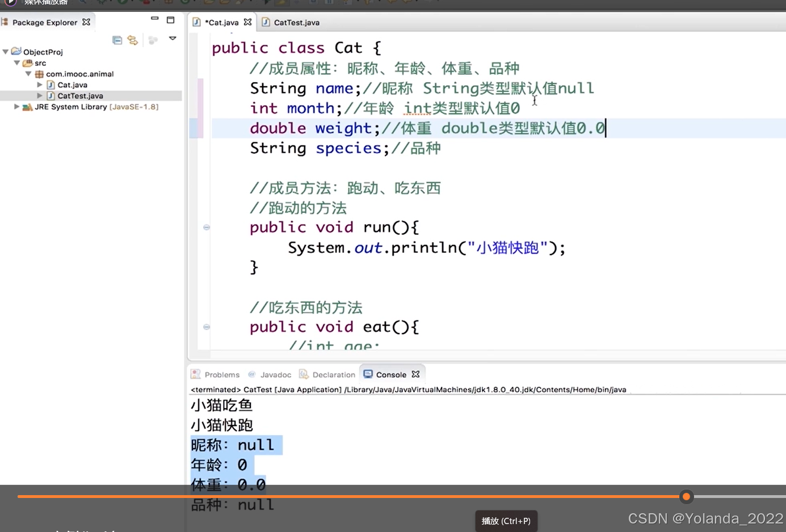Open the Declaration tab
This screenshot has width=786, height=532.
[x=334, y=374]
